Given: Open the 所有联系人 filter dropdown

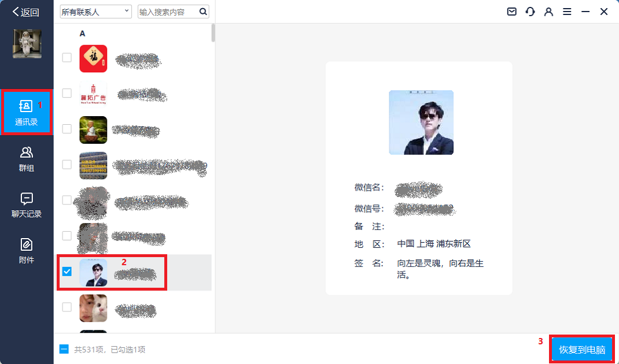Looking at the screenshot, I should pos(95,11).
